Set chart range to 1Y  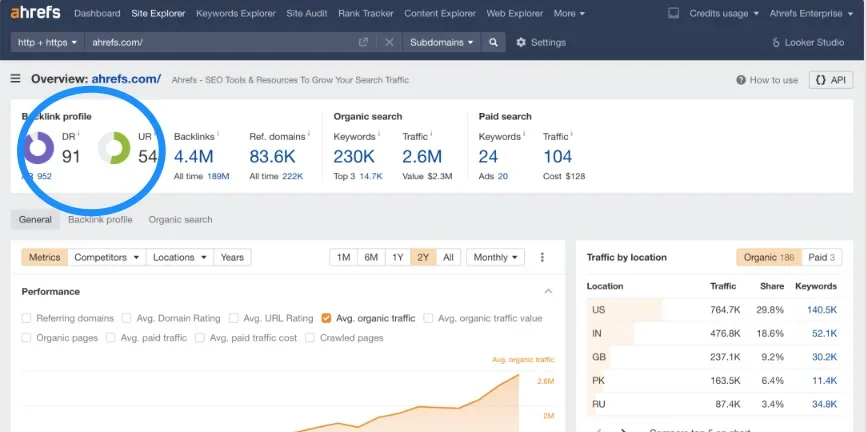pyautogui.click(x=398, y=257)
